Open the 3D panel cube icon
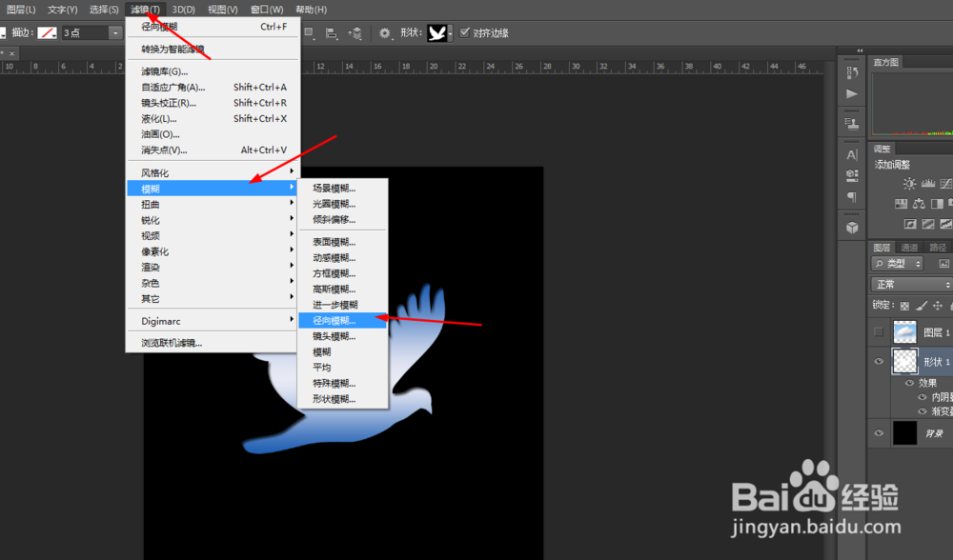953x560 pixels. click(x=851, y=227)
